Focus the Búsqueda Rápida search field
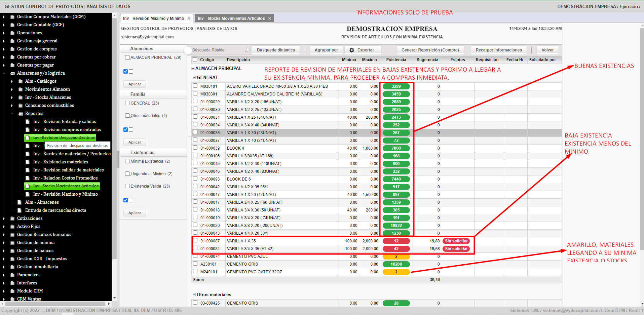Image resolution: width=644 pixels, height=315 pixels. pos(217,50)
